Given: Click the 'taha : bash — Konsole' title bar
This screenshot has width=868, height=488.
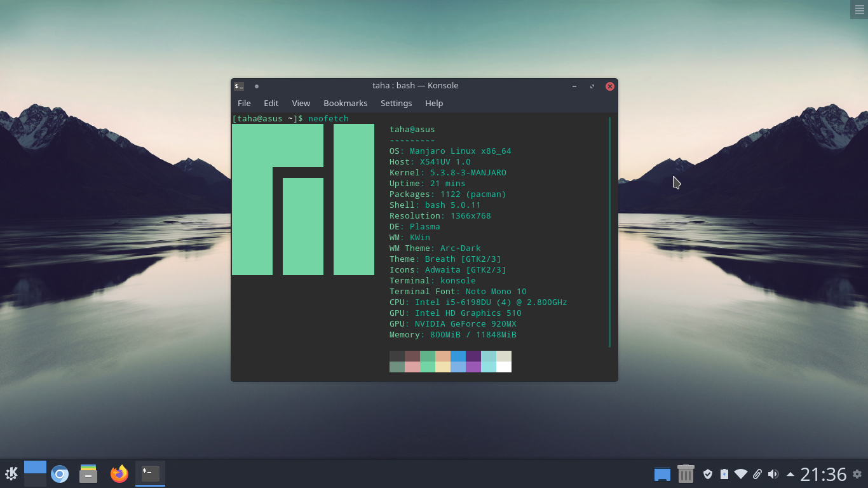Looking at the screenshot, I should (x=416, y=86).
